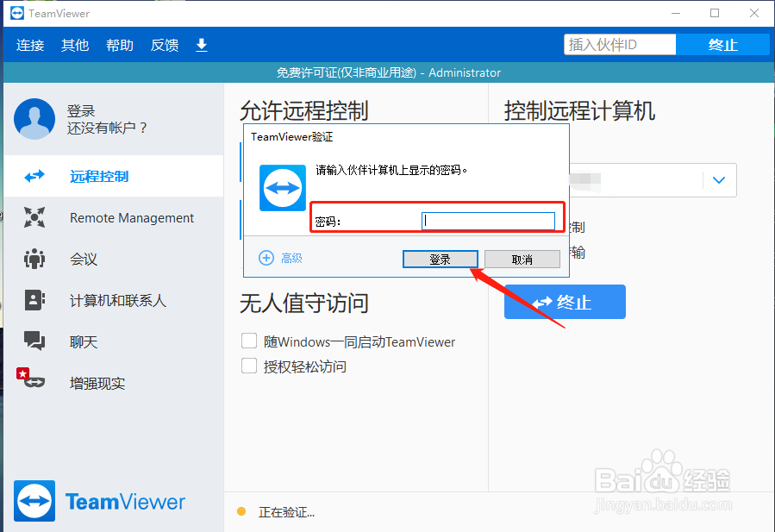Viewport: 775px width, 532px height.
Task: Click the 取消 cancel button
Action: click(522, 259)
